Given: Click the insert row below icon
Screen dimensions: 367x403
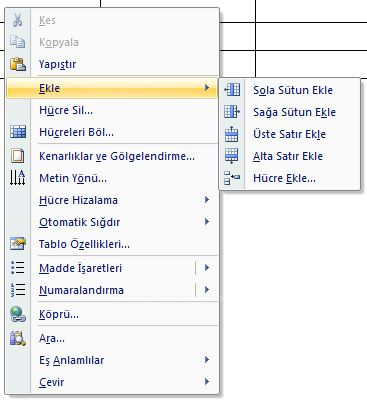Looking at the screenshot, I should point(232,156).
